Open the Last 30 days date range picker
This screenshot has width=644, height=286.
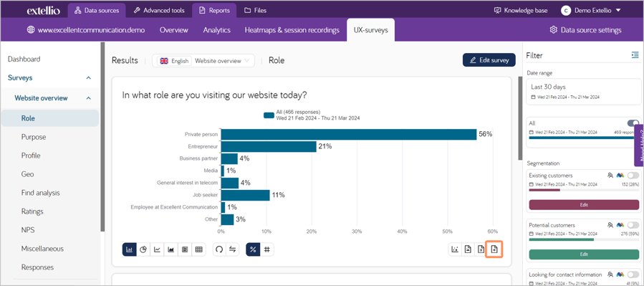(583, 92)
